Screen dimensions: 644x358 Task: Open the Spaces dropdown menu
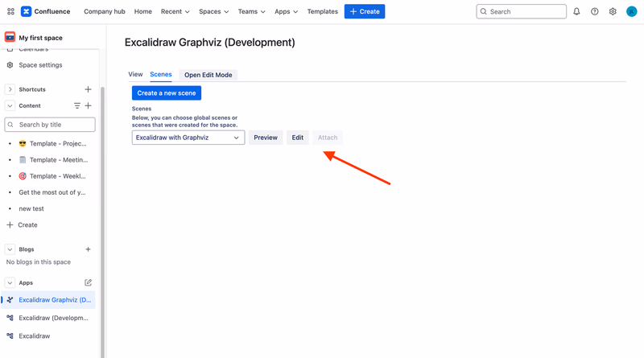click(213, 11)
